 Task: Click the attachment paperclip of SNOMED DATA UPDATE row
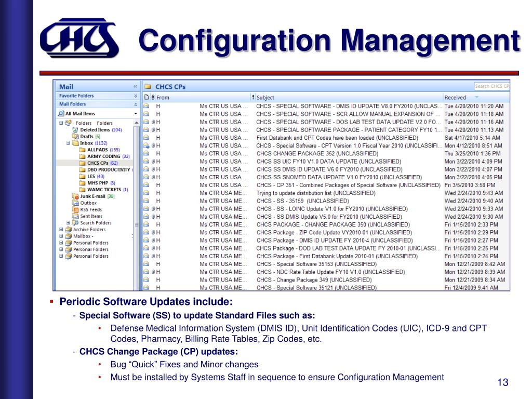tap(153, 177)
